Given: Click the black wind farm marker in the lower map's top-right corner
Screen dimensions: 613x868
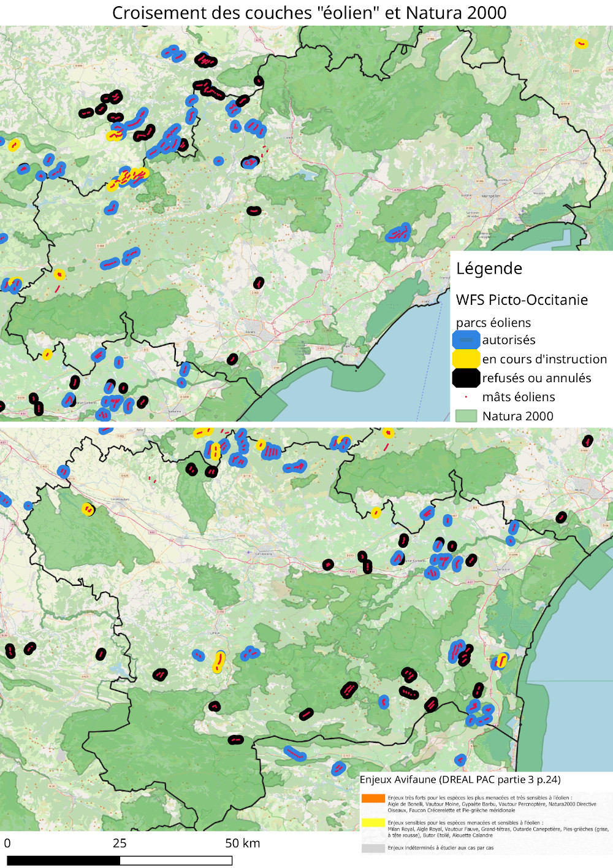Looking at the screenshot, I should [x=588, y=440].
